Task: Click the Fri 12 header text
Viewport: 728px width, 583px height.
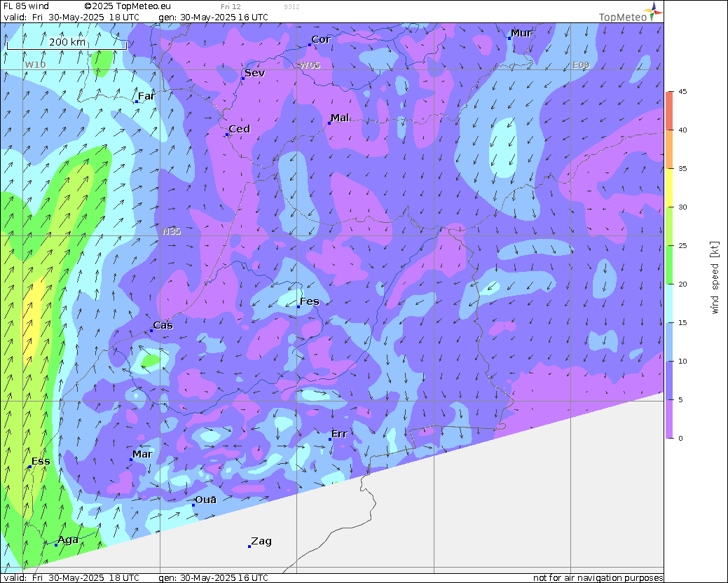Action: pos(231,6)
